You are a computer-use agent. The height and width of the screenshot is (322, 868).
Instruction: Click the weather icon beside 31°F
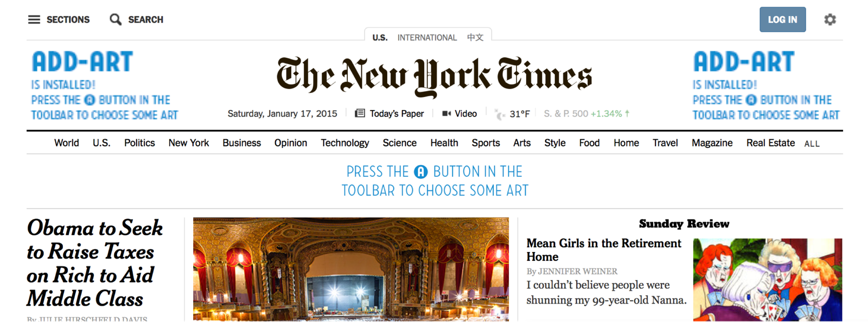[x=500, y=114]
